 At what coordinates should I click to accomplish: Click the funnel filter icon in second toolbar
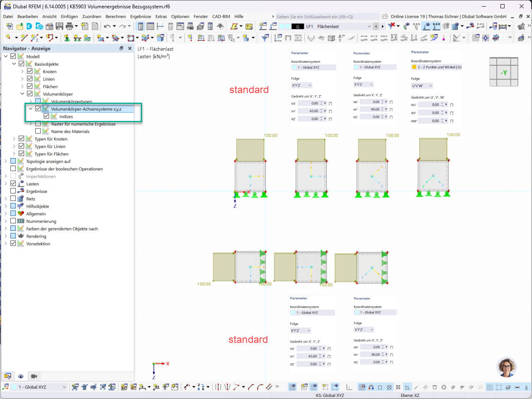point(265,38)
